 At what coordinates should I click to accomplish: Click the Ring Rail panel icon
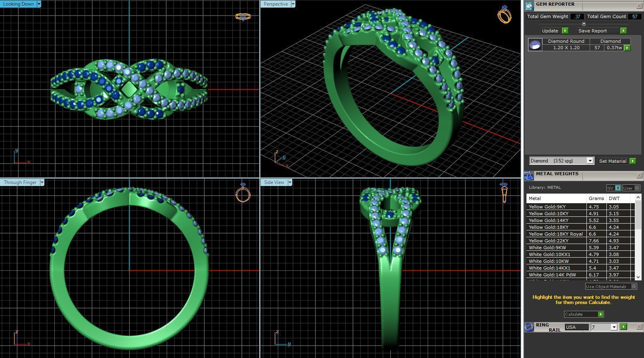[x=529, y=327]
